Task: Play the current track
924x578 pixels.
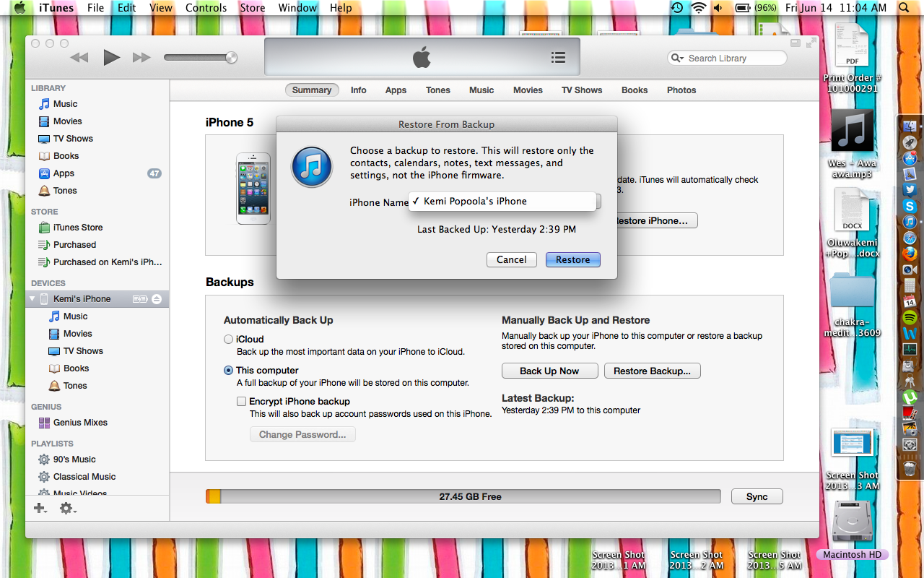Action: 111,57
